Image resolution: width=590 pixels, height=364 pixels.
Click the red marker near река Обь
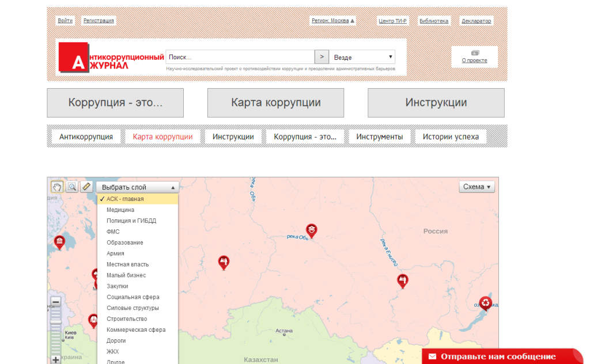(311, 230)
